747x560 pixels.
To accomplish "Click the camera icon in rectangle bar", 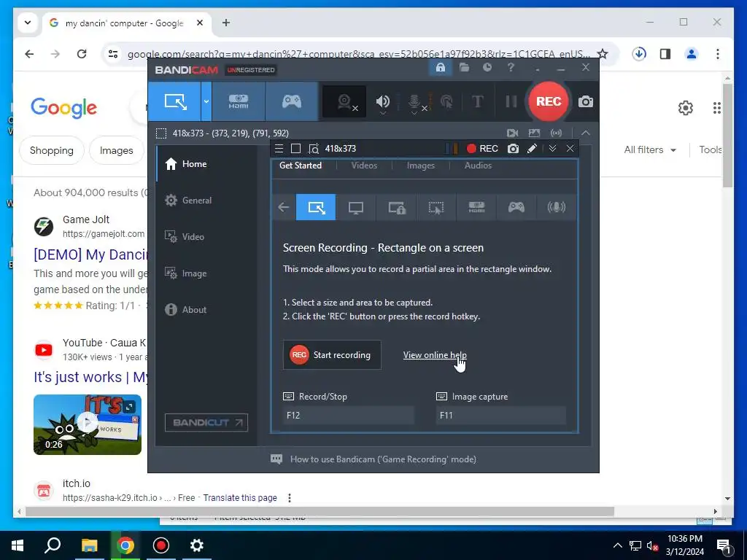I will point(513,149).
